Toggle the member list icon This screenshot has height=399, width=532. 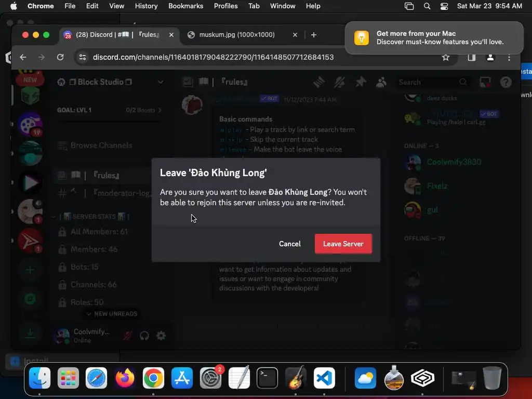[381, 82]
